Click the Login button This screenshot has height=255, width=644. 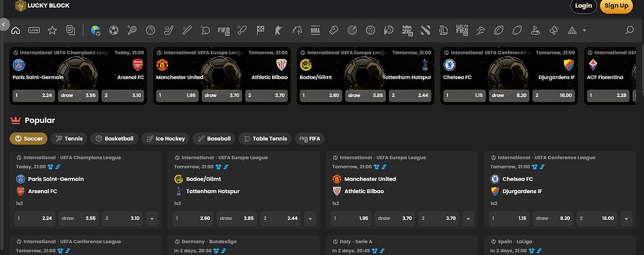[x=583, y=6]
